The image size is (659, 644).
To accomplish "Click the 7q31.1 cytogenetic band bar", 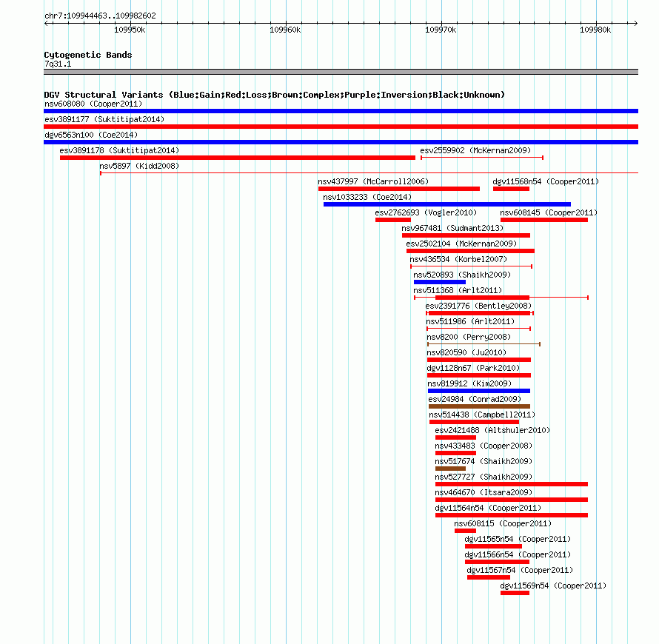I will 341,72.
